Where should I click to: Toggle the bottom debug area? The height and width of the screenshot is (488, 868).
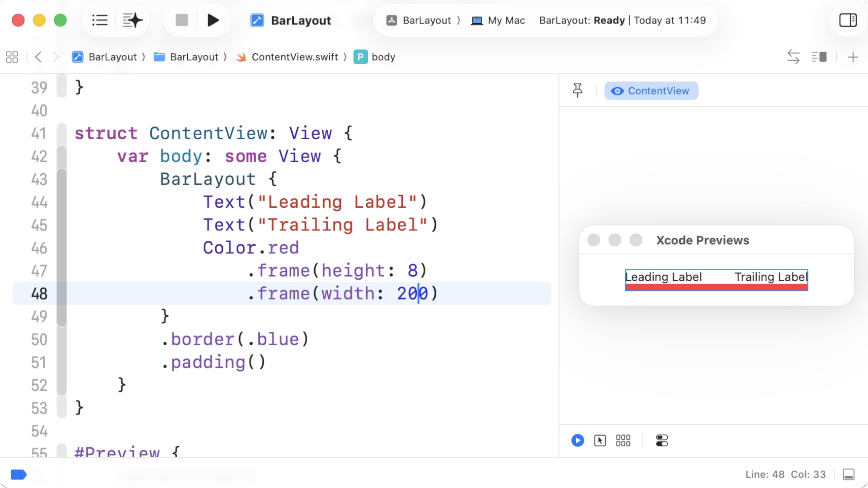click(849, 474)
